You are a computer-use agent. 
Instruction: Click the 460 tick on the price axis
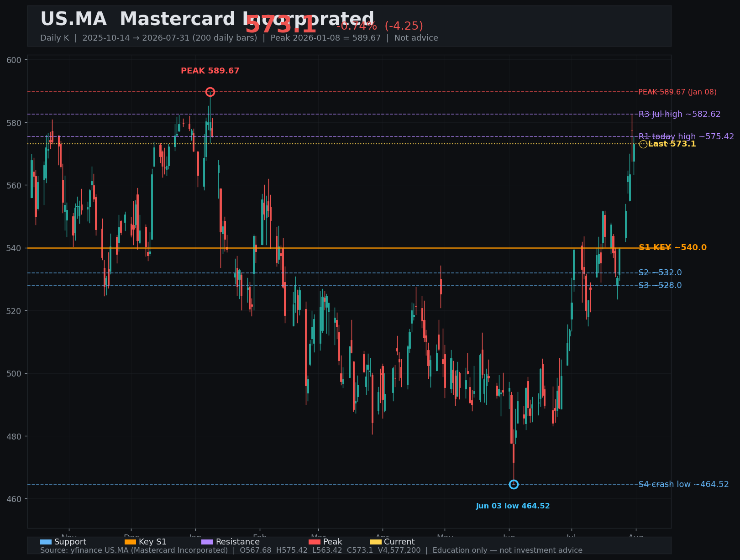(15, 499)
